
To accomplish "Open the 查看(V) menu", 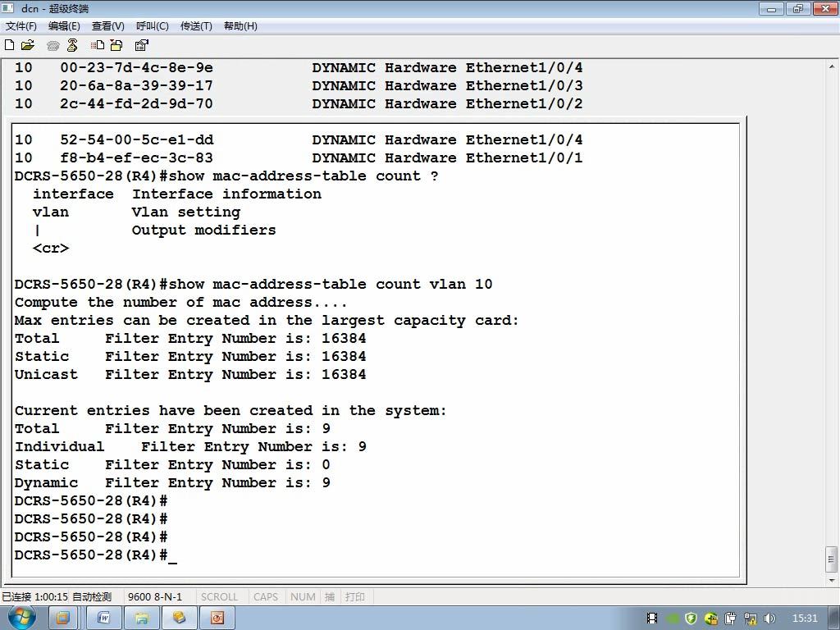I will coord(107,25).
